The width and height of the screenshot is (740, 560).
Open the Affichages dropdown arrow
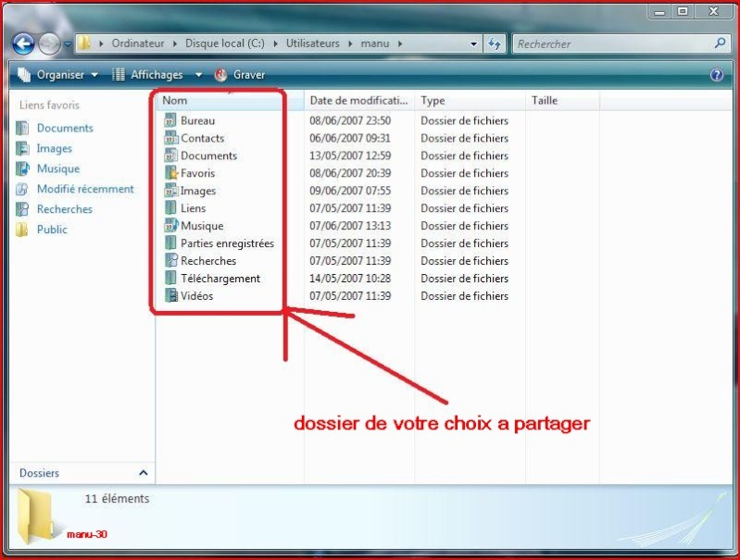click(199, 75)
